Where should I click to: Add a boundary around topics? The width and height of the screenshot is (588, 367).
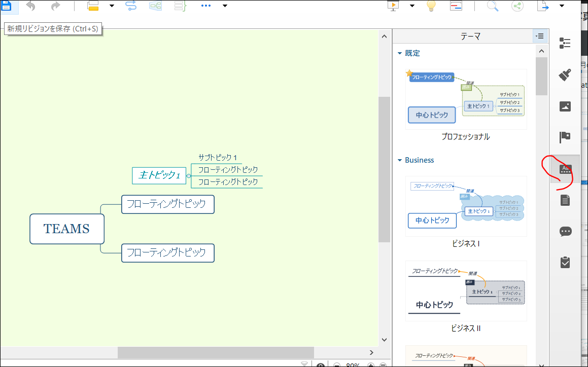point(155,6)
